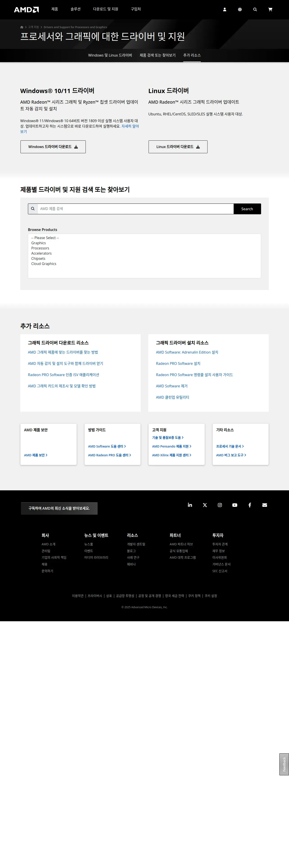Screen dimensions: 289x868
Task: Open the Feedback side tab
Action: tap(284, 765)
